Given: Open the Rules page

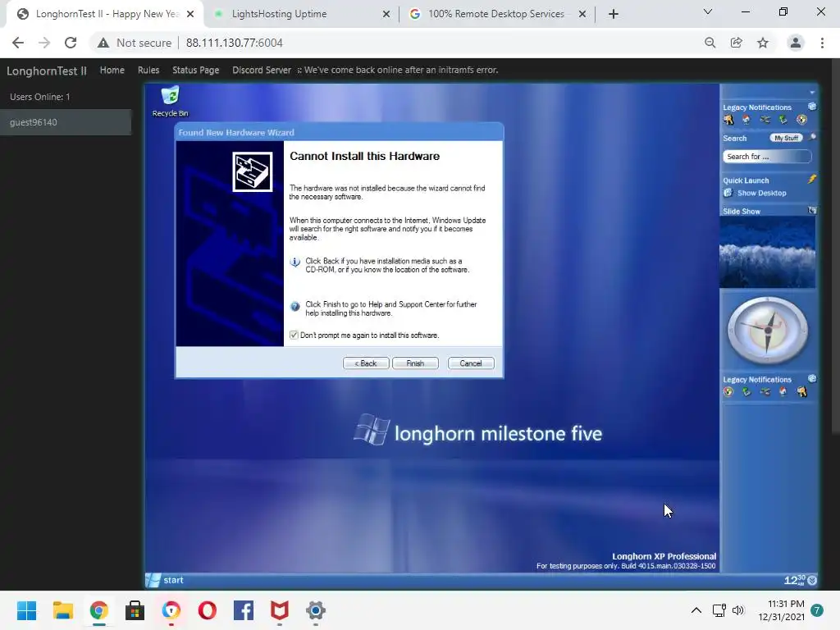Looking at the screenshot, I should (148, 71).
